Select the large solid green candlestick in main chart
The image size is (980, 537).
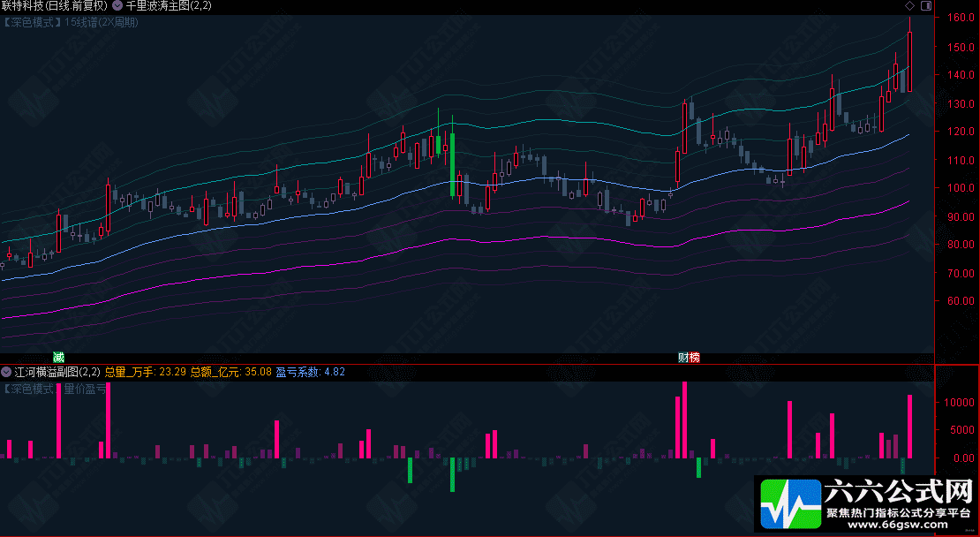453,165
